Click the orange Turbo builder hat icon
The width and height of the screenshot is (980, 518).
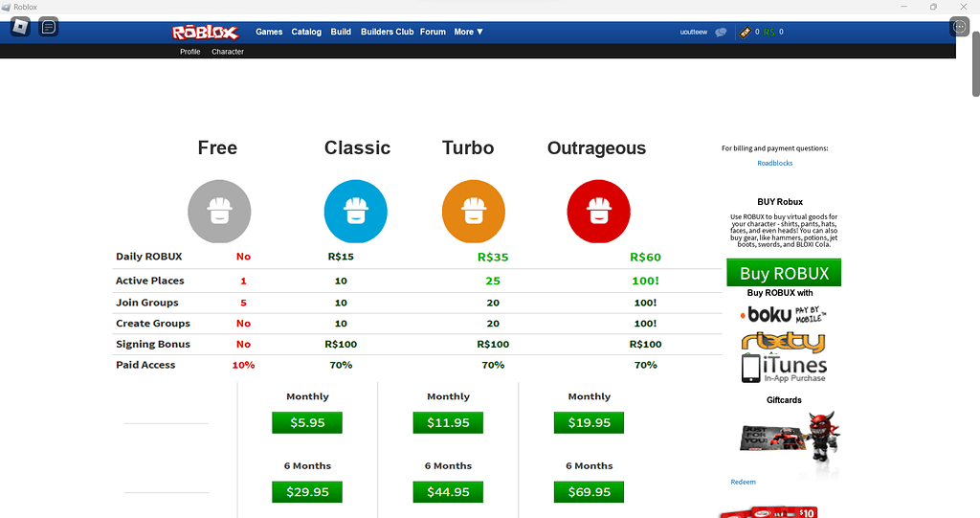point(473,212)
